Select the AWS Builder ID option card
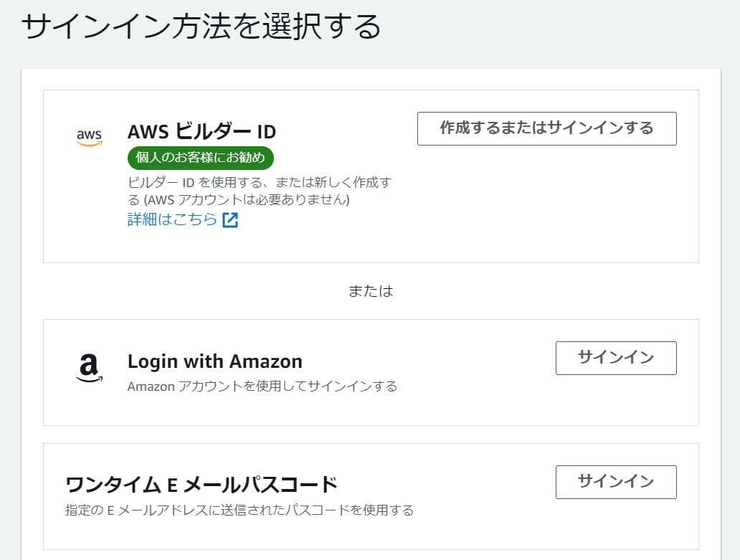 point(371,175)
